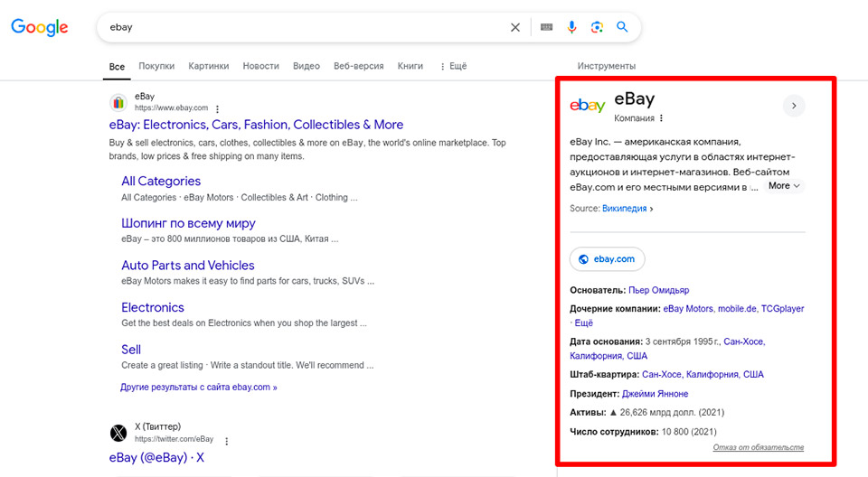
Task: Click the Википедия source link
Action: (625, 209)
